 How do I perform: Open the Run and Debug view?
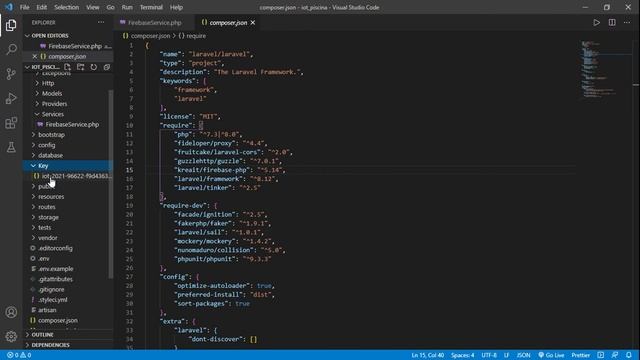(x=11, y=98)
